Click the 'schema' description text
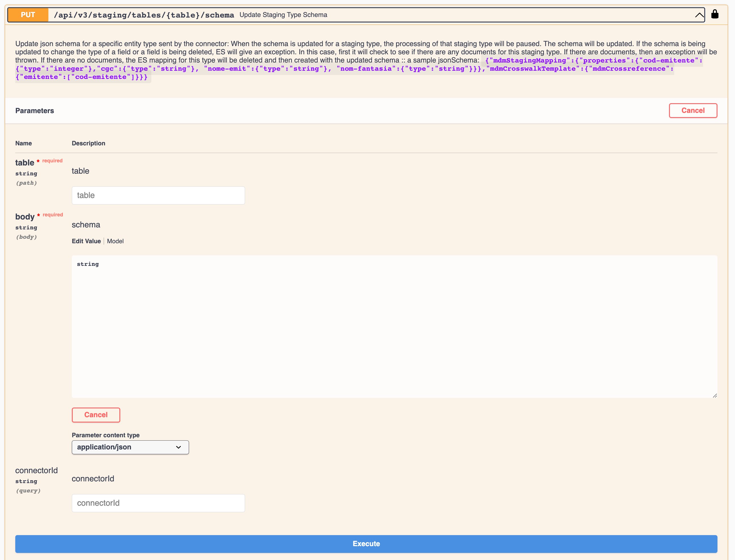Viewport: 735px width, 560px height. pyautogui.click(x=86, y=225)
